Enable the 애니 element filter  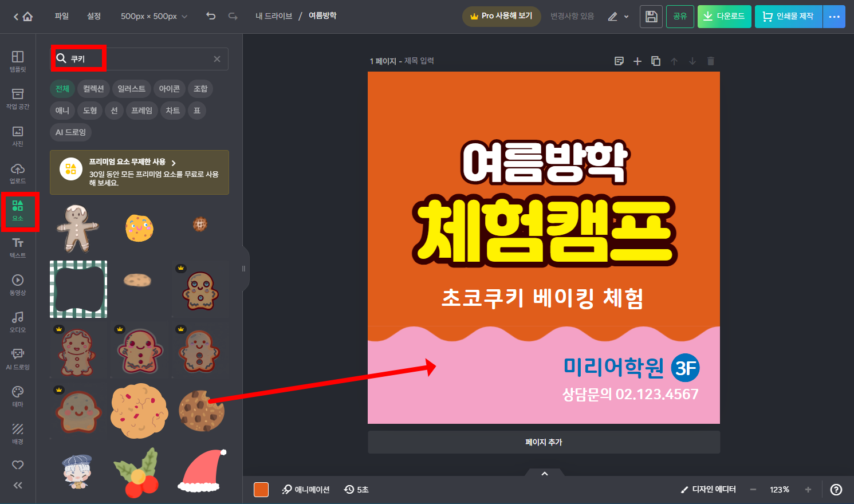pyautogui.click(x=62, y=111)
